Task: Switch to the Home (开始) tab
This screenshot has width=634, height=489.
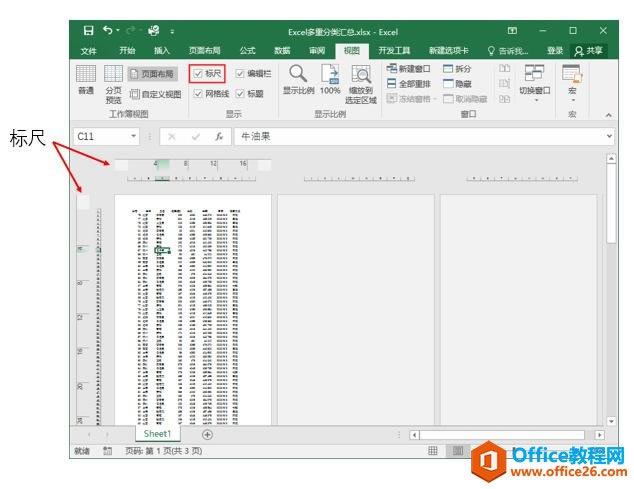Action: [x=127, y=51]
